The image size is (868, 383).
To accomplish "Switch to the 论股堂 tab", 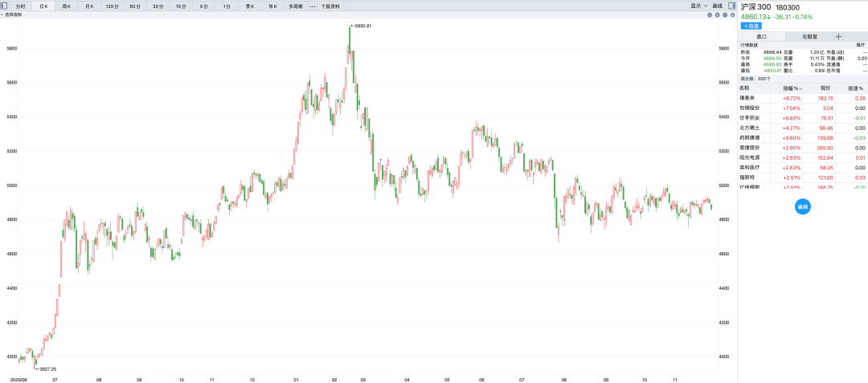I will click(809, 36).
